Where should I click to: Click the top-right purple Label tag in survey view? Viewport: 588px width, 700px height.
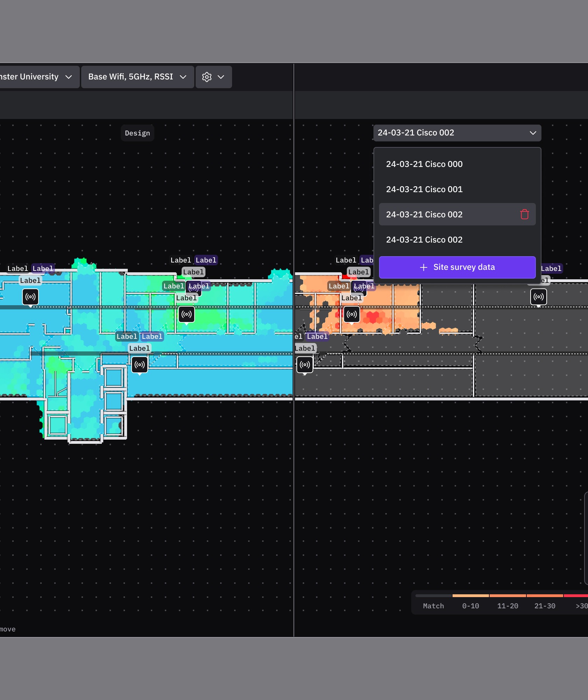(551, 268)
